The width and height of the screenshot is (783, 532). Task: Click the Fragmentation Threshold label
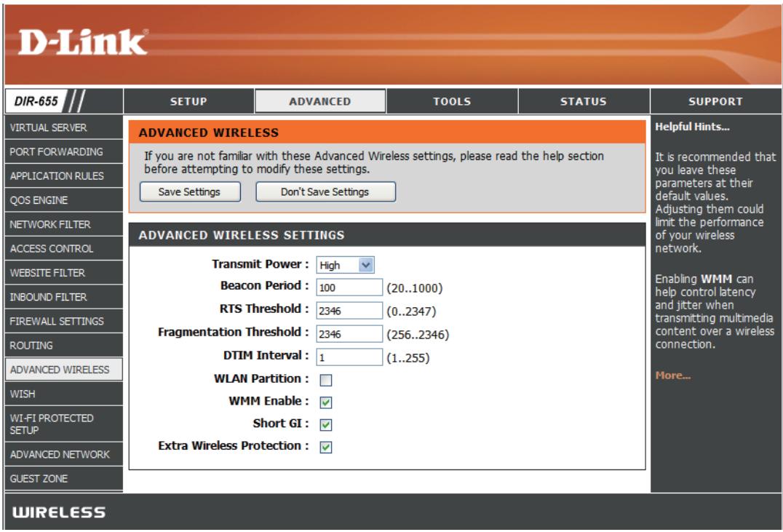(x=233, y=332)
